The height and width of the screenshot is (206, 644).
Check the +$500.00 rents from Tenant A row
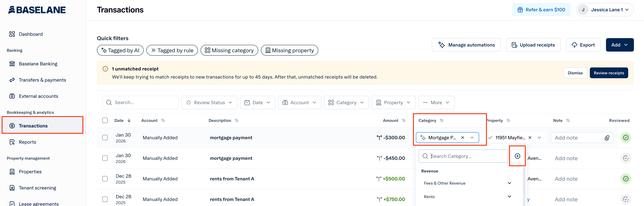(105, 179)
